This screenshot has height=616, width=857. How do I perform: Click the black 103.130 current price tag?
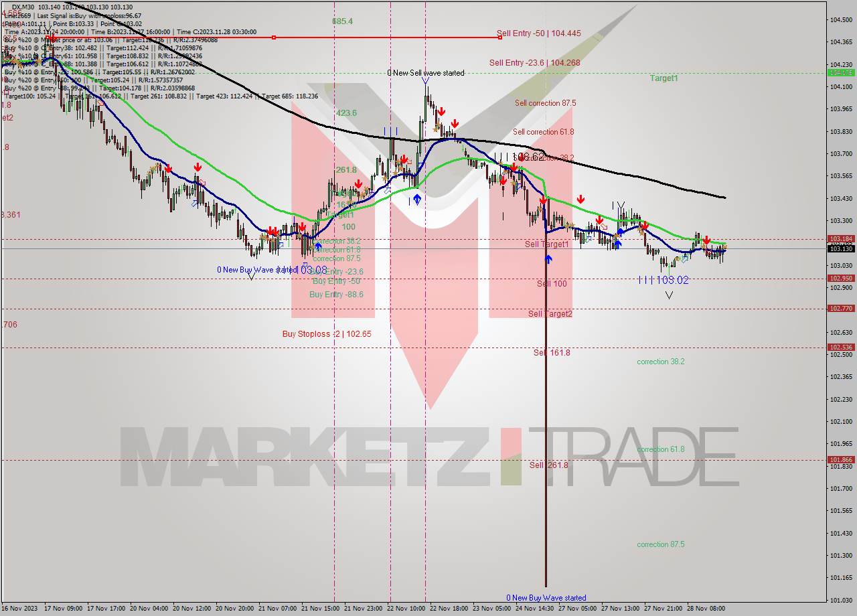[841, 248]
